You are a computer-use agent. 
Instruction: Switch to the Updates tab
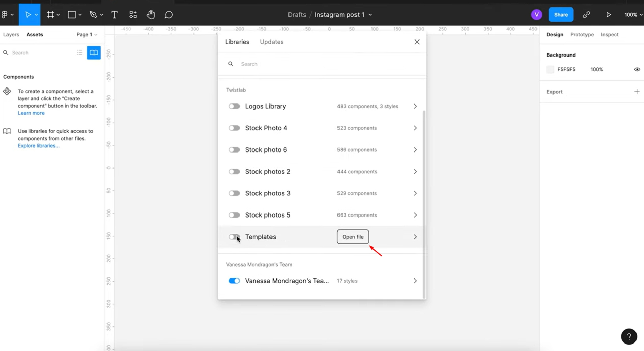[271, 42]
